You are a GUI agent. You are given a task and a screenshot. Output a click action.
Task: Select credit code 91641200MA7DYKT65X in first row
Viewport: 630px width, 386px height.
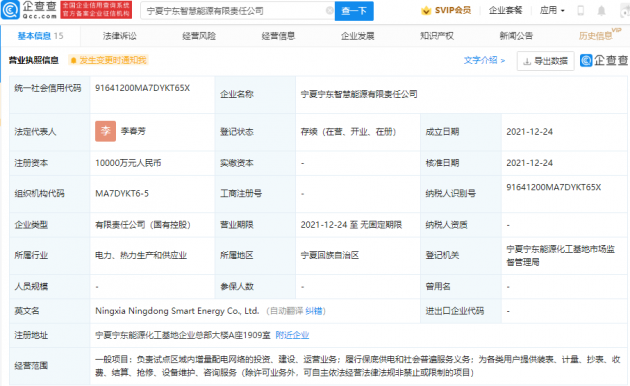pos(142,88)
